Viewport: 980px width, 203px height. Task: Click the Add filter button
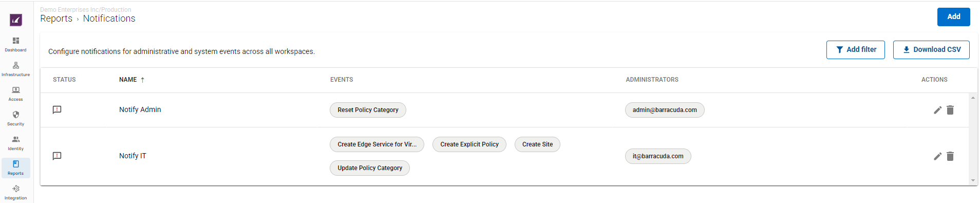pyautogui.click(x=855, y=50)
